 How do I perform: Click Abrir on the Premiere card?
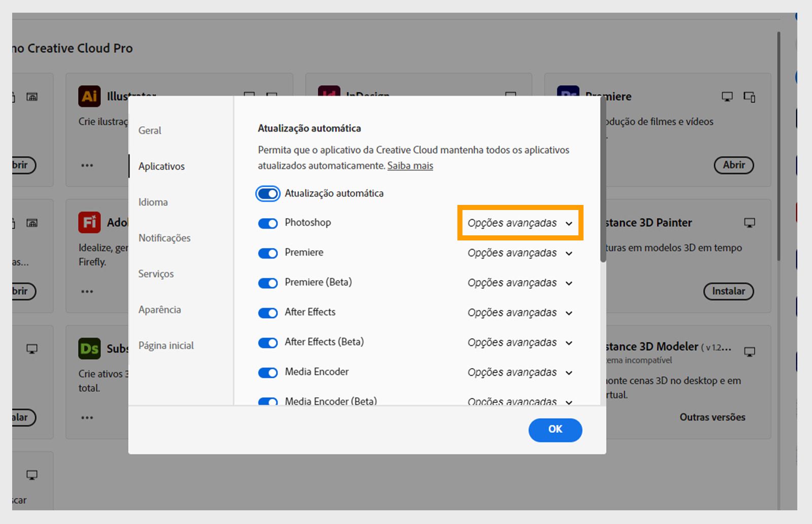tap(734, 165)
